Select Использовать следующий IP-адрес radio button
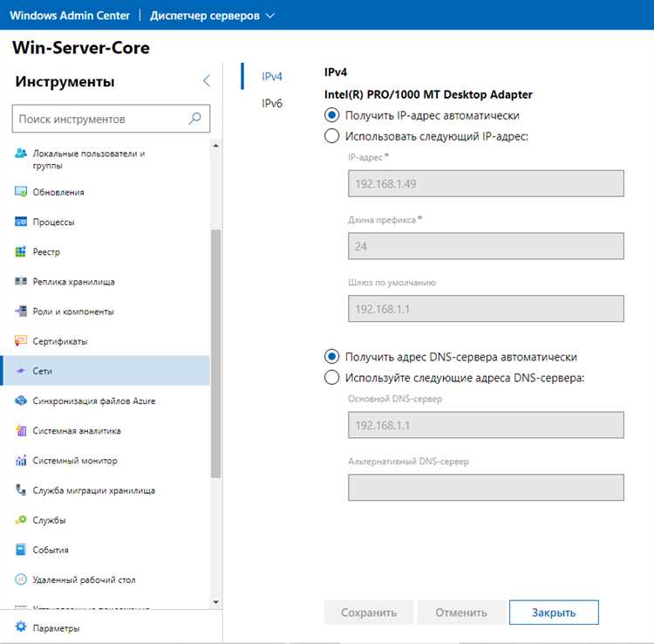654x644 pixels. pos(331,136)
